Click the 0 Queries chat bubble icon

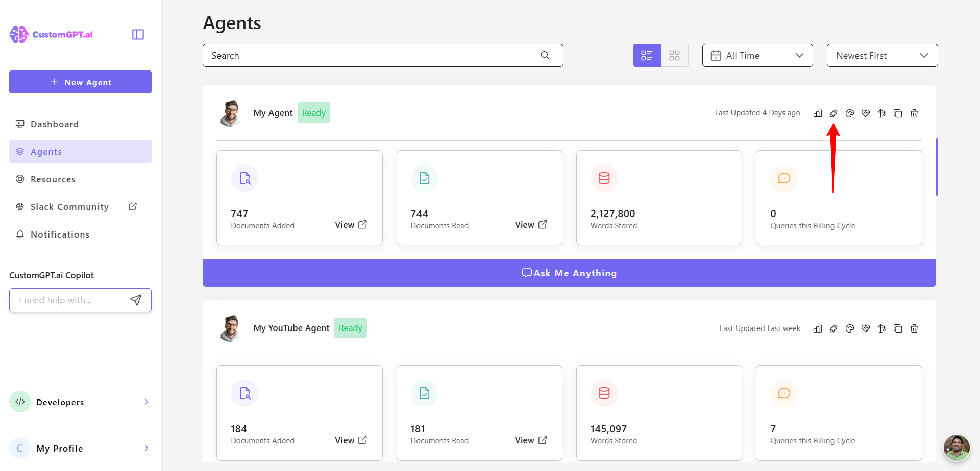pos(784,178)
